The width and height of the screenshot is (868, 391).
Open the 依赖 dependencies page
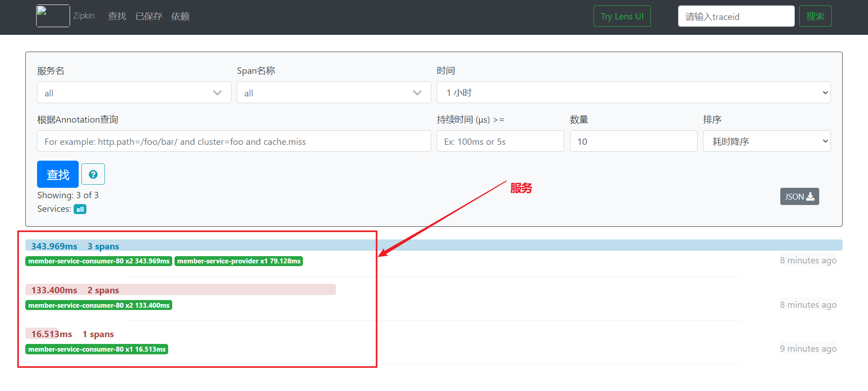click(180, 16)
